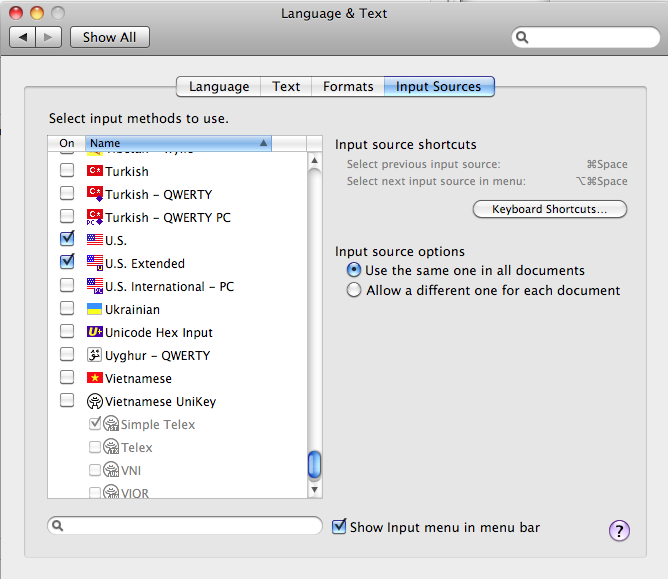
Task: Click the Vietnamese flag icon
Action: pyautogui.click(x=95, y=377)
